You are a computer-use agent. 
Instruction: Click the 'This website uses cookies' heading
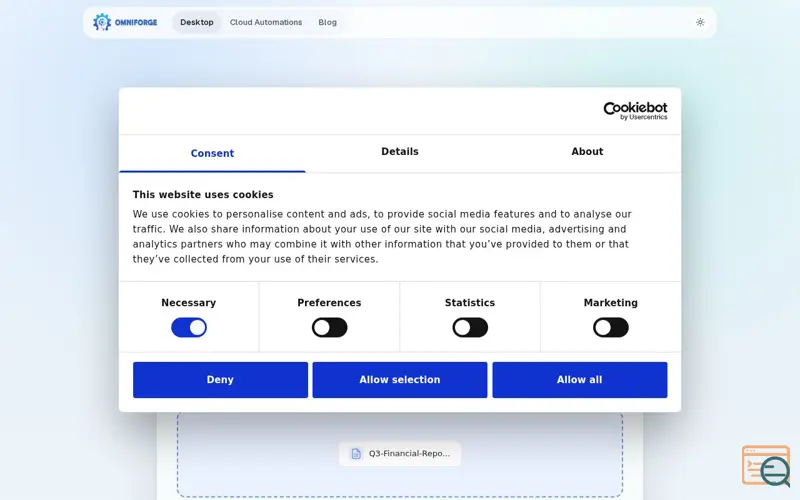pyautogui.click(x=203, y=195)
